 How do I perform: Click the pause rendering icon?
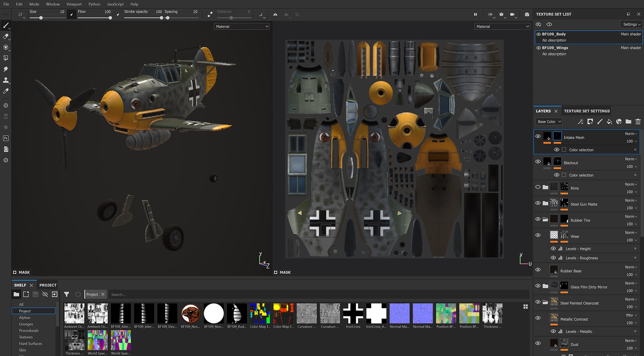coord(475,14)
